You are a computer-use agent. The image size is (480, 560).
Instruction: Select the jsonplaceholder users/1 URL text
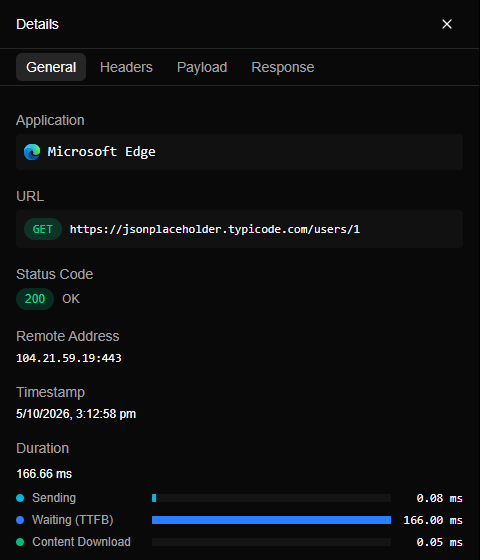pyautogui.click(x=215, y=229)
